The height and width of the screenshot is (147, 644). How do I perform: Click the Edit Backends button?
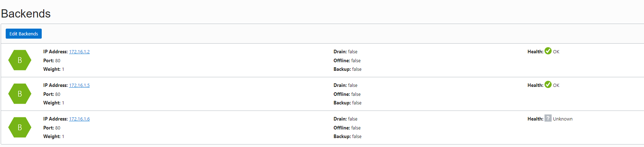(24, 34)
